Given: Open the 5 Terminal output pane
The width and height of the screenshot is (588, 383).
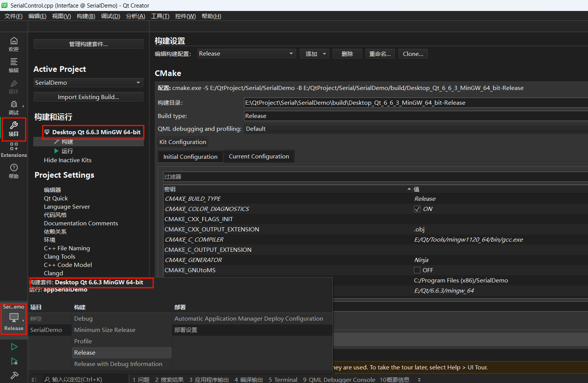Looking at the screenshot, I should pyautogui.click(x=283, y=380).
